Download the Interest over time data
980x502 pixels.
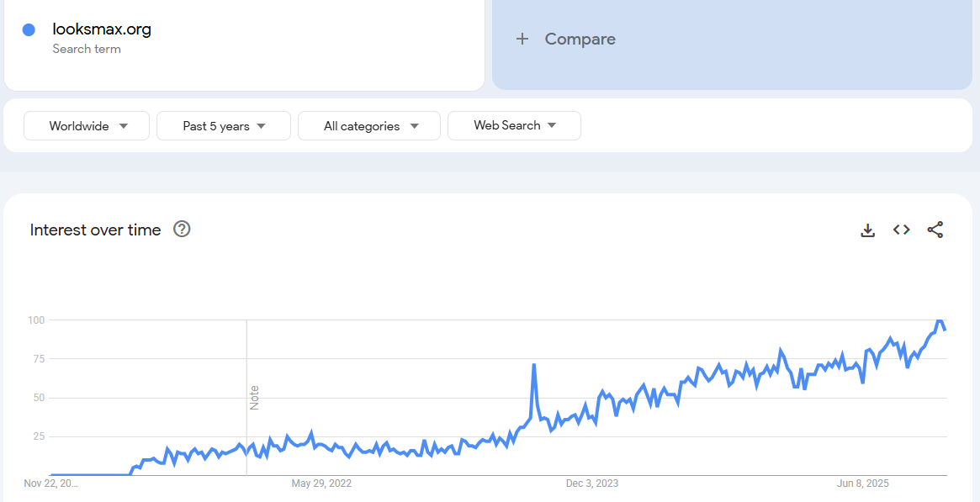coord(867,230)
